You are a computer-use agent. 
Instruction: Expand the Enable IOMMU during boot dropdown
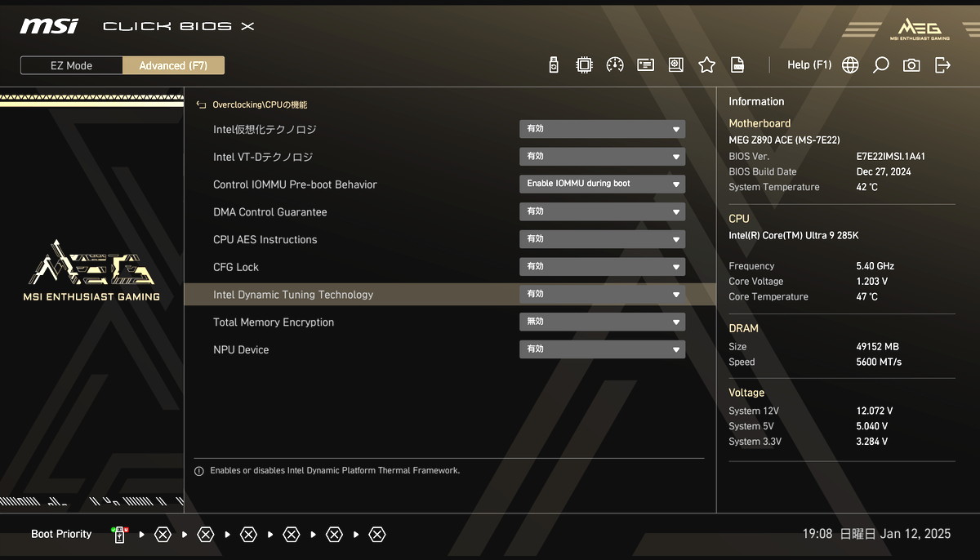point(602,184)
